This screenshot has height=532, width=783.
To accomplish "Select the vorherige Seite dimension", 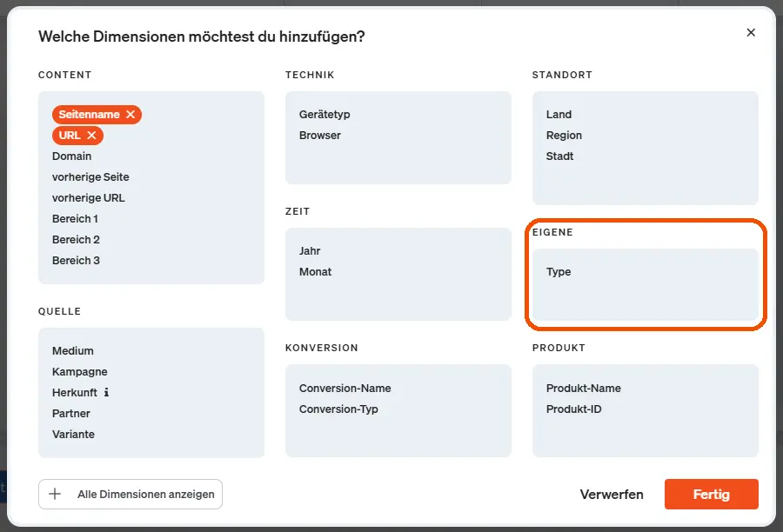I will click(90, 177).
